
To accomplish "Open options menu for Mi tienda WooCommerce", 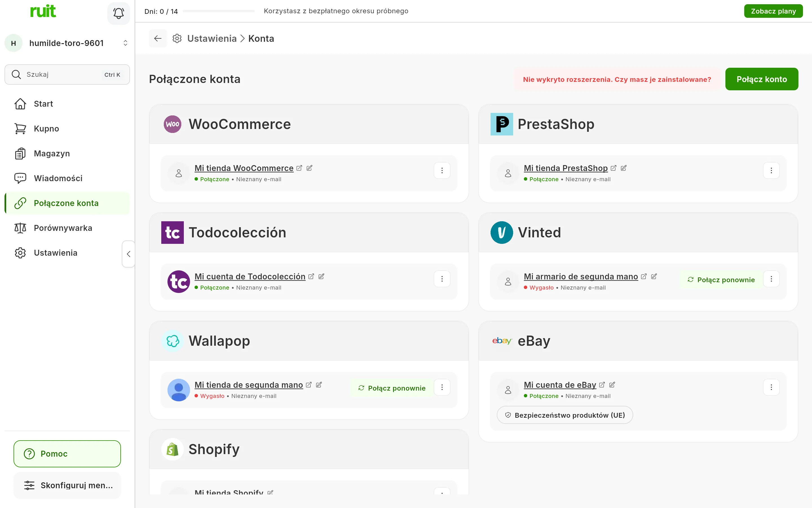I will (442, 171).
